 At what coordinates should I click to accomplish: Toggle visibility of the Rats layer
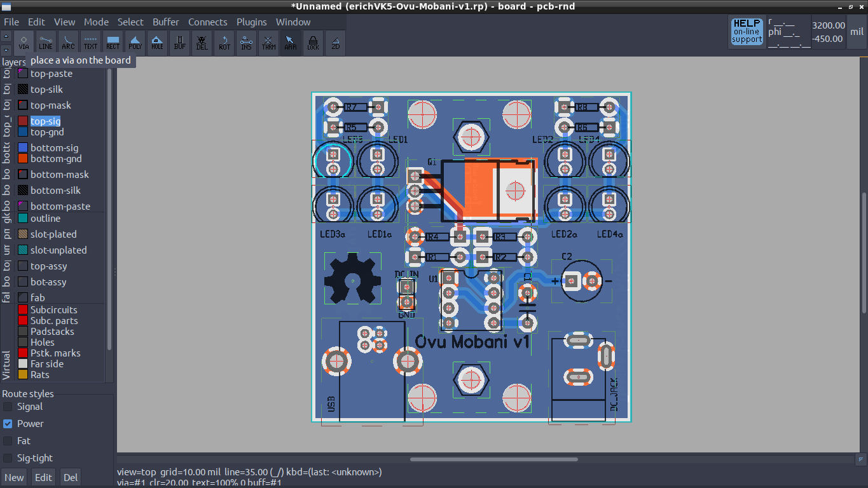point(23,375)
